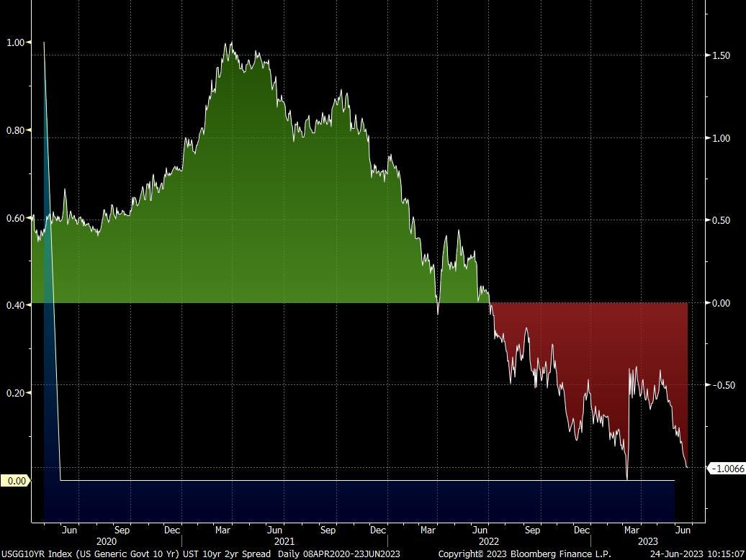746x560 pixels.
Task: Click the Jun month label above 2021
Action: (x=274, y=530)
